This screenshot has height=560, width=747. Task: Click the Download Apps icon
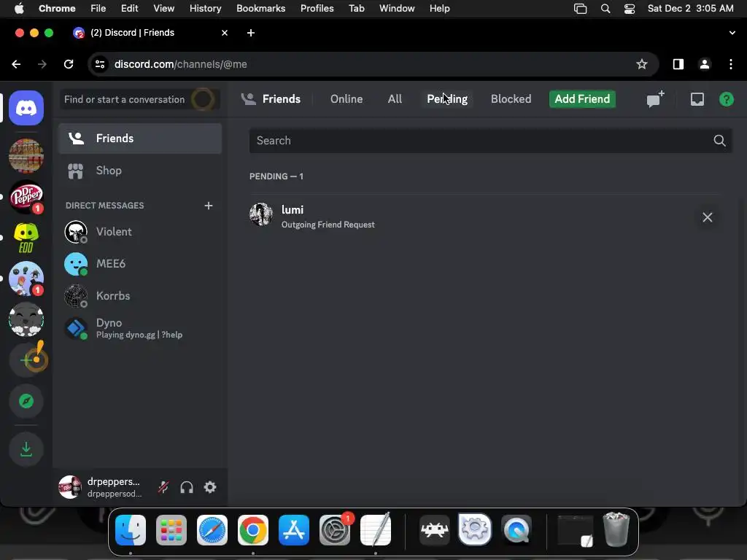pos(26,449)
